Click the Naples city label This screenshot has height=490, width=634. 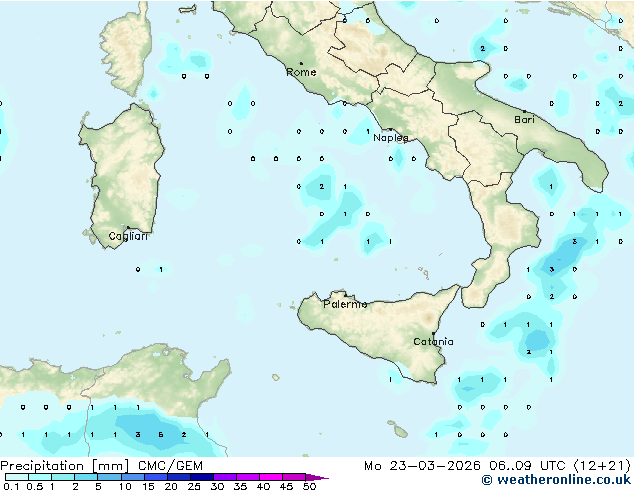pos(391,138)
